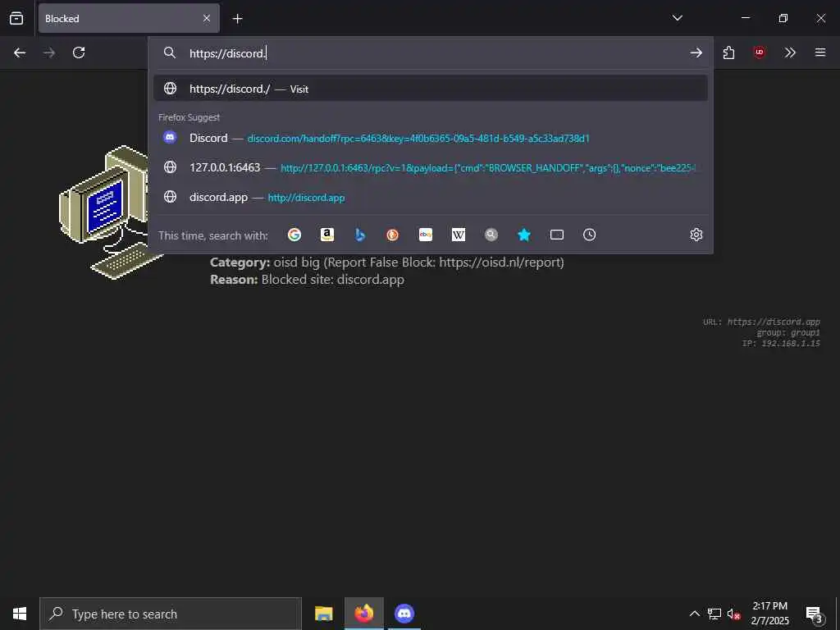Viewport: 840px width, 630px height.
Task: Search this time with Wikipedia
Action: pos(458,235)
